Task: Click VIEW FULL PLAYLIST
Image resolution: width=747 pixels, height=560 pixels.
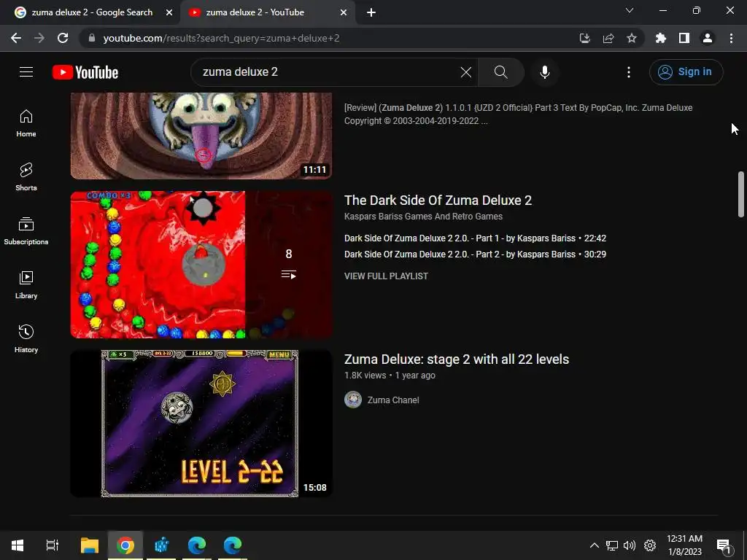Action: (x=386, y=276)
